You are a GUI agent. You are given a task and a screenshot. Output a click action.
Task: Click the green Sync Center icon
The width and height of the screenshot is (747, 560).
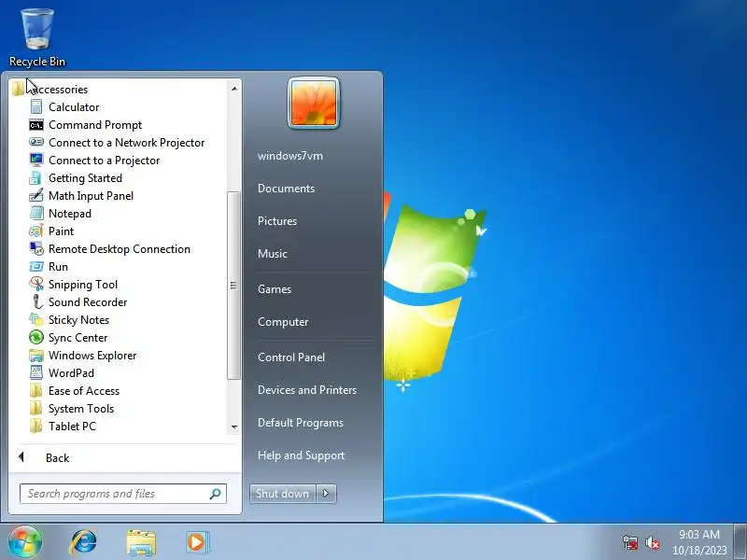click(x=36, y=338)
